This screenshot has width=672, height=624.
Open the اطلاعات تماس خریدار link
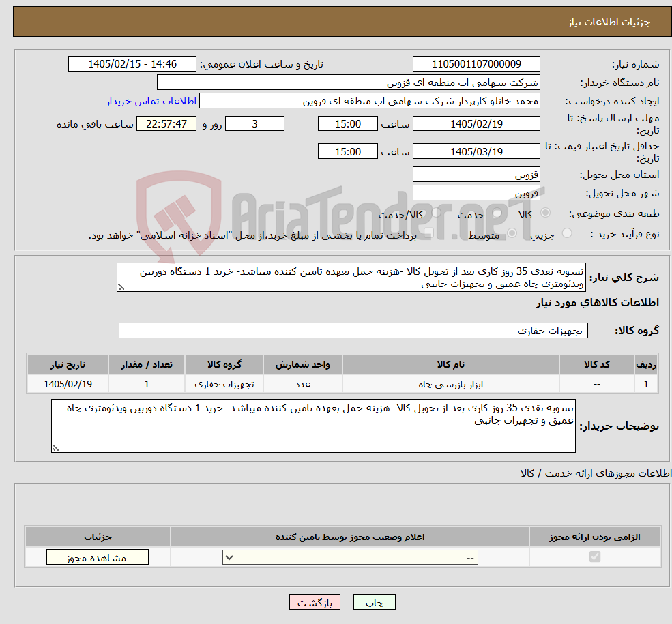coord(151,101)
